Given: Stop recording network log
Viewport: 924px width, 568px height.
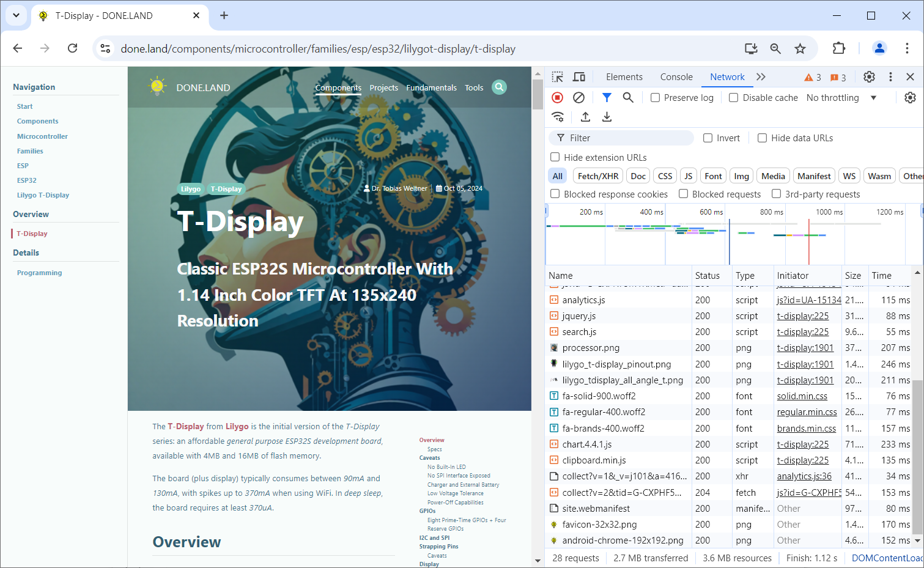Looking at the screenshot, I should (x=557, y=97).
